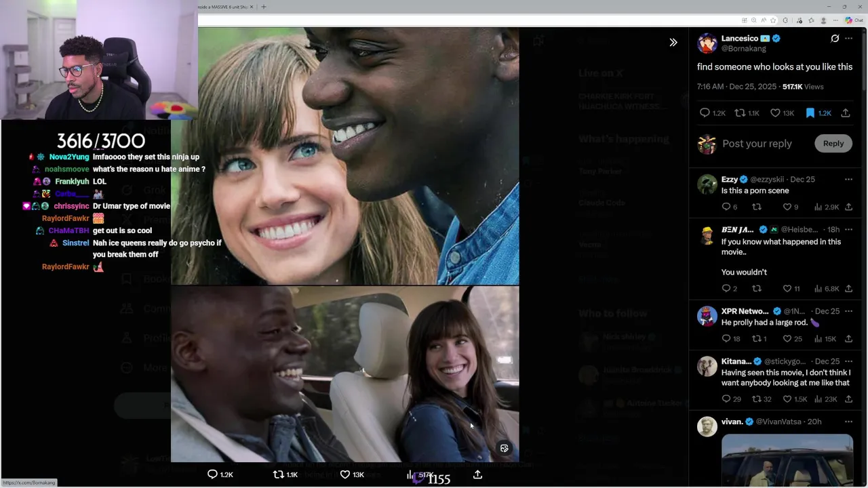The width and height of the screenshot is (868, 488).
Task: Focus the Post your reply field
Action: pyautogui.click(x=757, y=144)
